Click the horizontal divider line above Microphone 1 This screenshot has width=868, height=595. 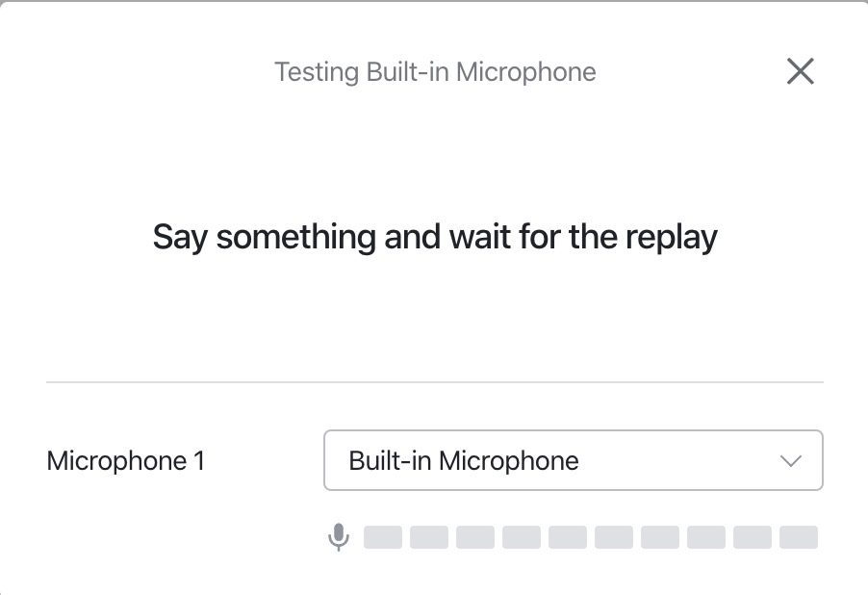(x=435, y=382)
